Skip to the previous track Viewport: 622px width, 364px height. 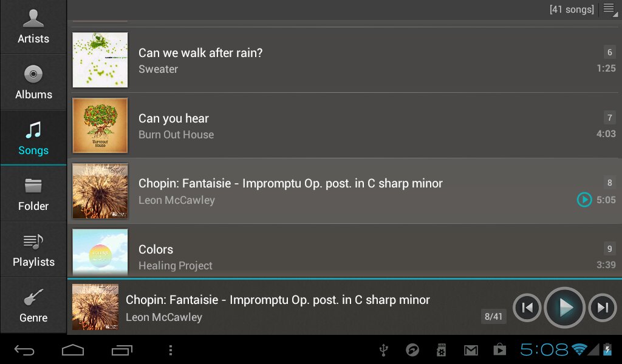(x=527, y=308)
